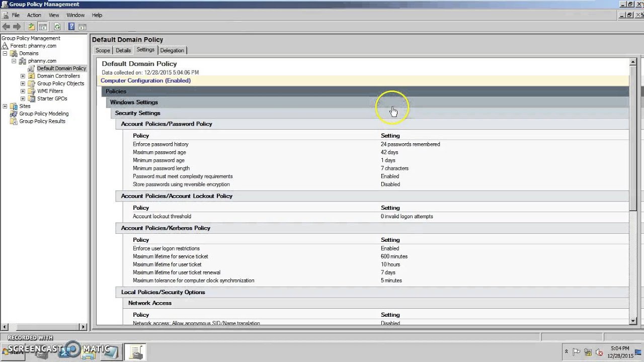Toggle the Show/Hide Action Pane icon
Screen dimensions: 644x362
[83, 27]
